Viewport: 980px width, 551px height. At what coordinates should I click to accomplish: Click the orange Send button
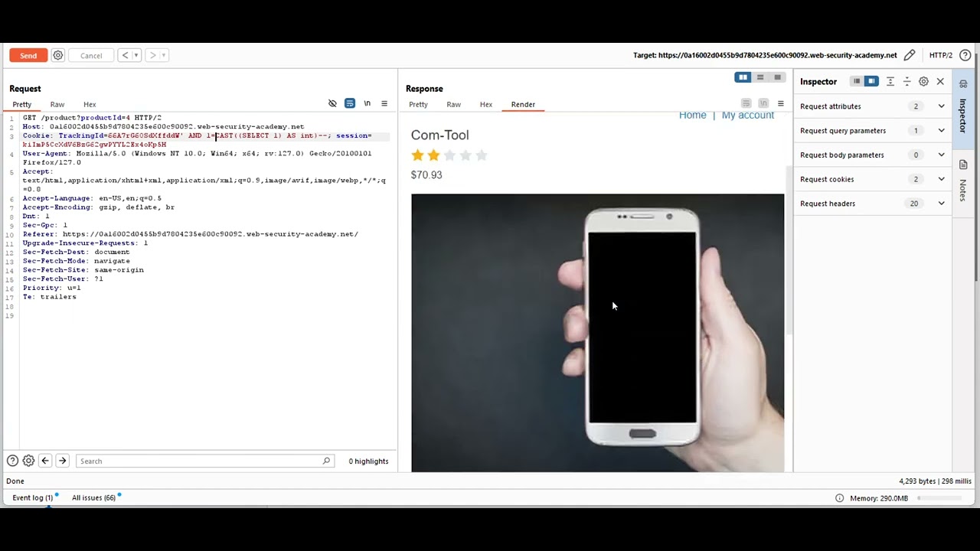[x=28, y=55]
